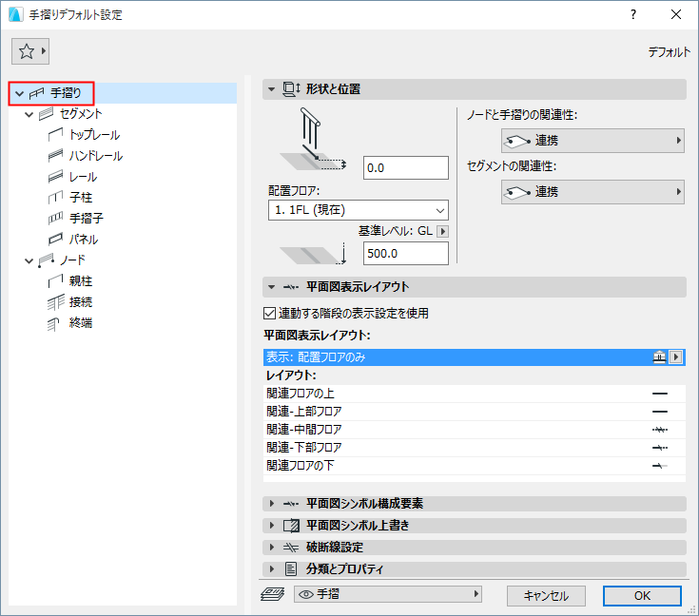Click the ノード node icon

coord(47,260)
